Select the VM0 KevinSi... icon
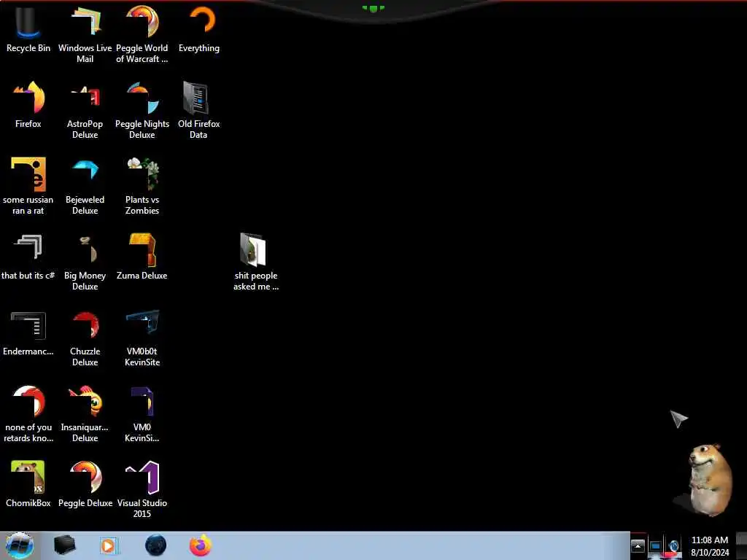The width and height of the screenshot is (747, 560). coord(142,413)
